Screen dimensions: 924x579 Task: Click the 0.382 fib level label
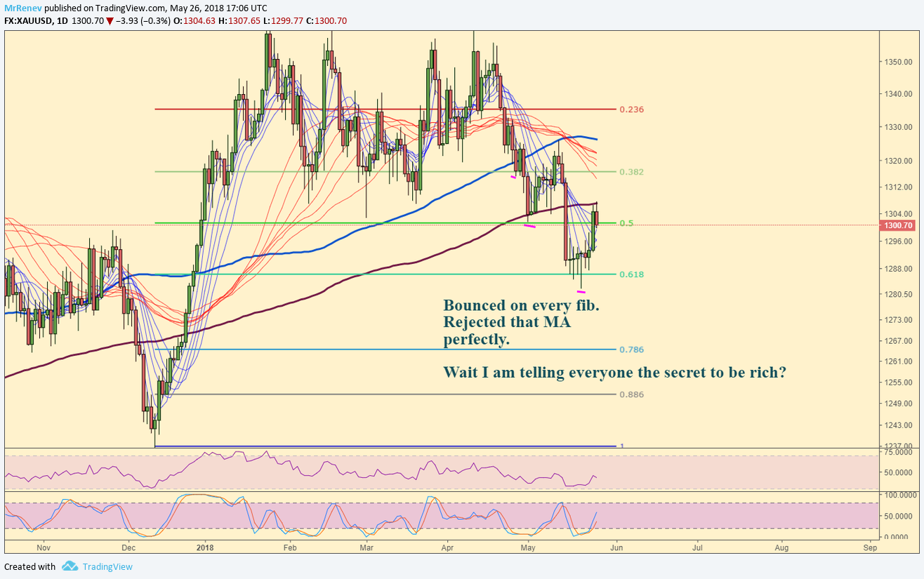[x=631, y=172]
